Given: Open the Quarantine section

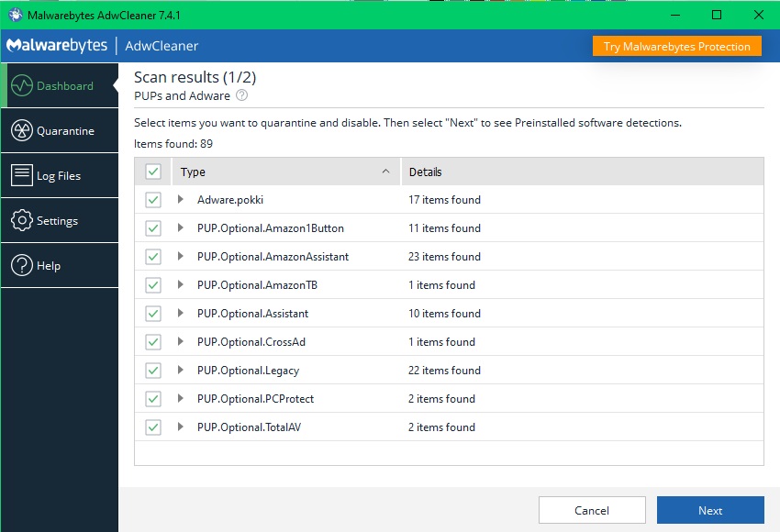Looking at the screenshot, I should [x=60, y=131].
